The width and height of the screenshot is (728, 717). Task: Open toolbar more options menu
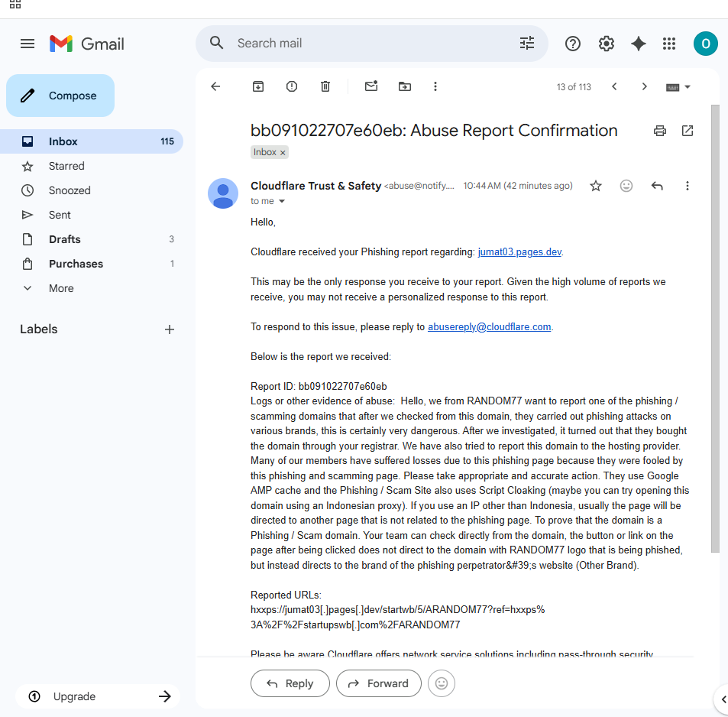coord(435,86)
